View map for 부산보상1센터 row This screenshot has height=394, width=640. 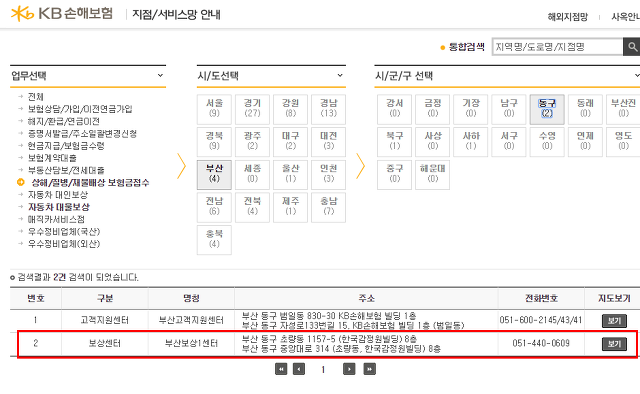614,344
